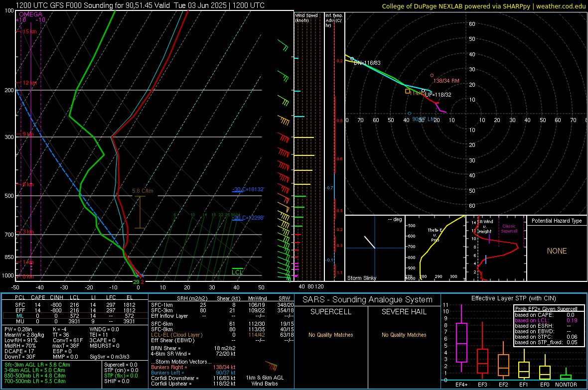Image resolution: width=588 pixels, height=390 pixels.
Task: Click the BRN Shear value line
Action: tap(193, 348)
